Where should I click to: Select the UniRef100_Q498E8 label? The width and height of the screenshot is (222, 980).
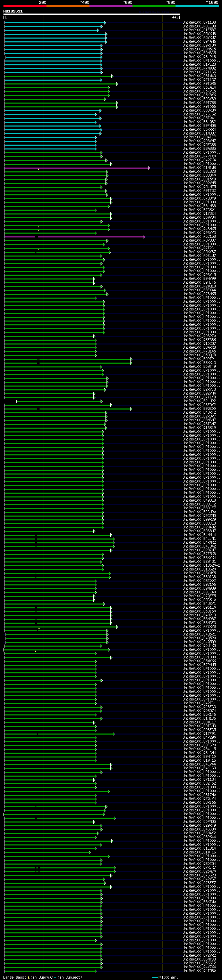click(199, 500)
